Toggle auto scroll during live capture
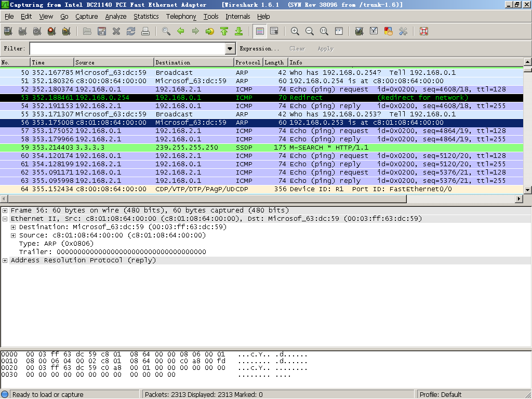 (274, 32)
